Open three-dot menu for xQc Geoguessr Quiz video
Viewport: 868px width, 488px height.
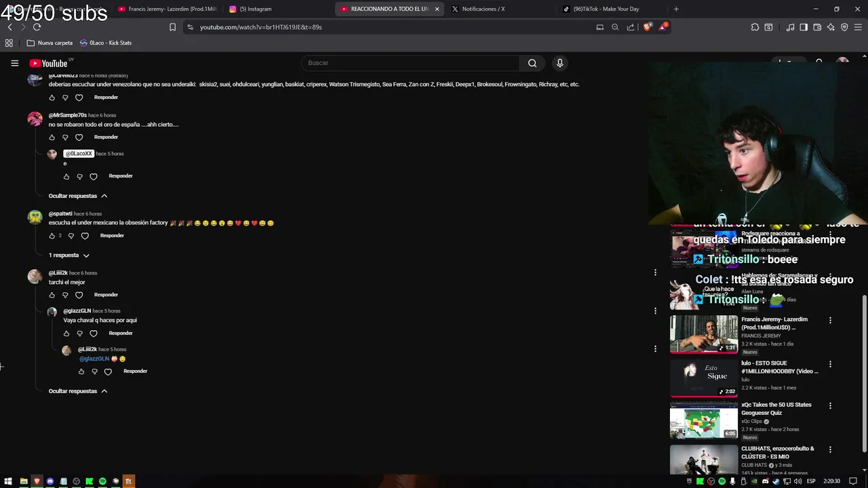830,405
